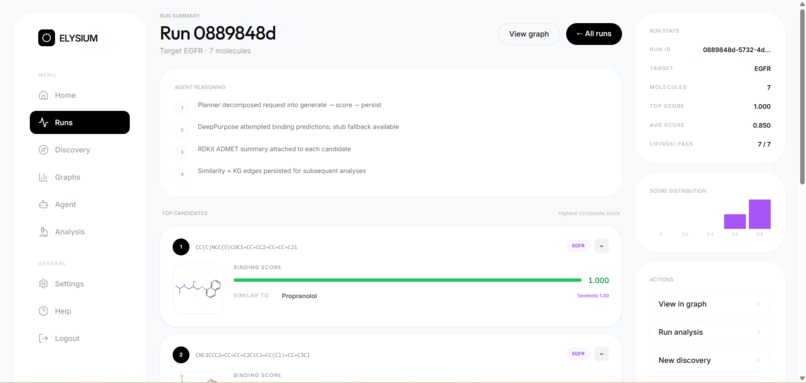Click the rank 1 candidate badge
The width and height of the screenshot is (806, 383).
pyautogui.click(x=181, y=247)
